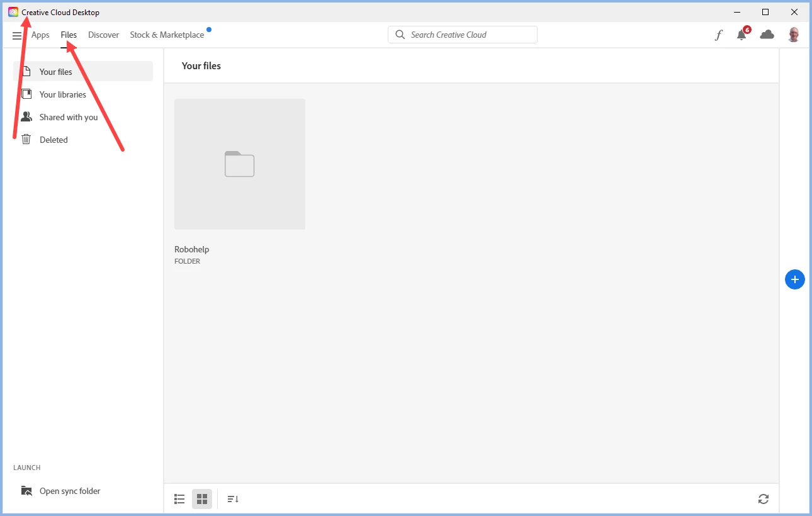Open Stock & Marketplace tab
Screen dimensions: 812x516
(167, 35)
